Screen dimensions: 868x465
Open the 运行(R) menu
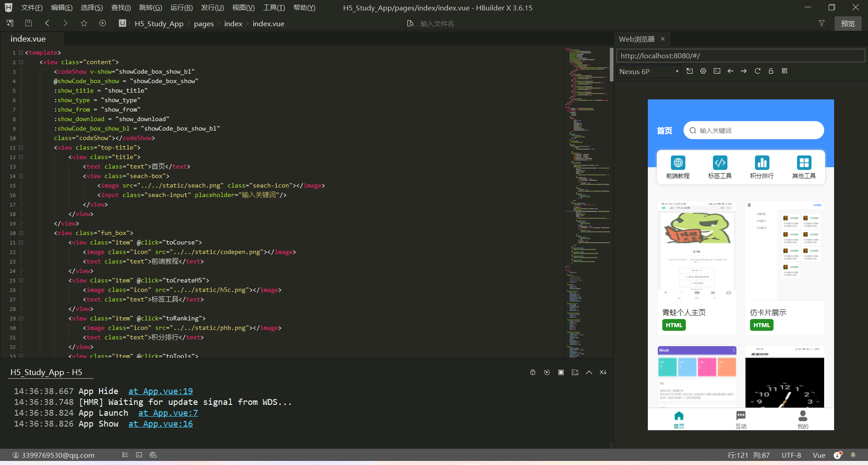[x=181, y=8]
